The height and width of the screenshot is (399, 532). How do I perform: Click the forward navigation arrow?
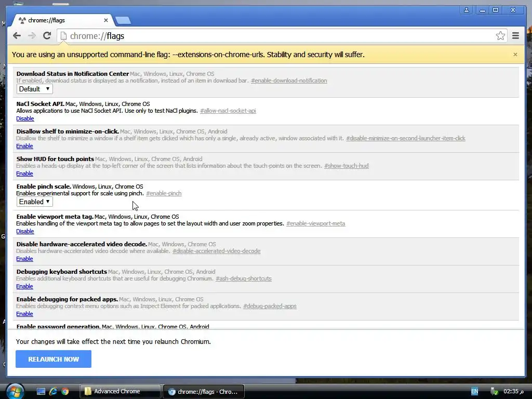coord(32,36)
